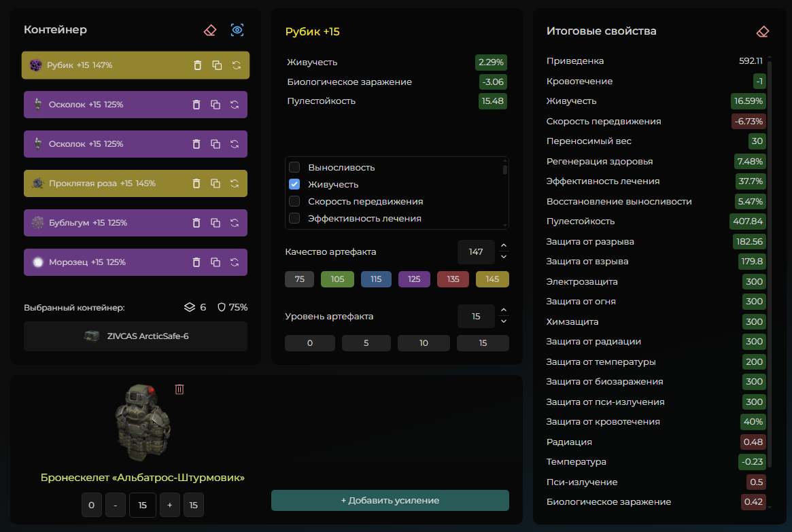Increase armor level with plus button
Viewport: 792px width, 532px height.
[170, 505]
